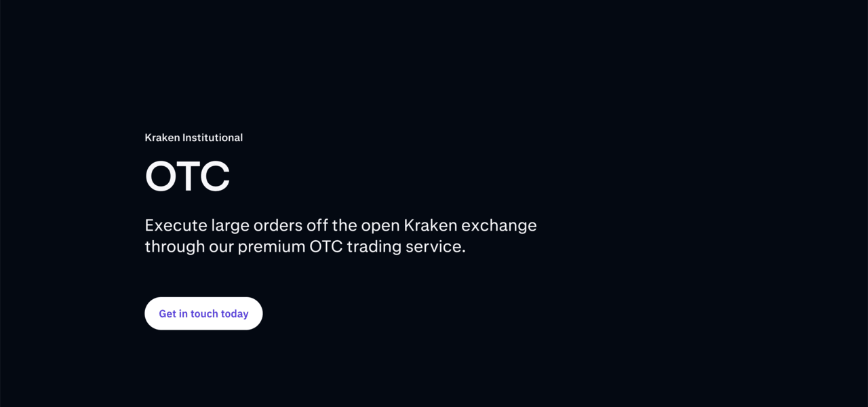Click the word touch on the white button
868x407 pixels.
[x=204, y=313]
